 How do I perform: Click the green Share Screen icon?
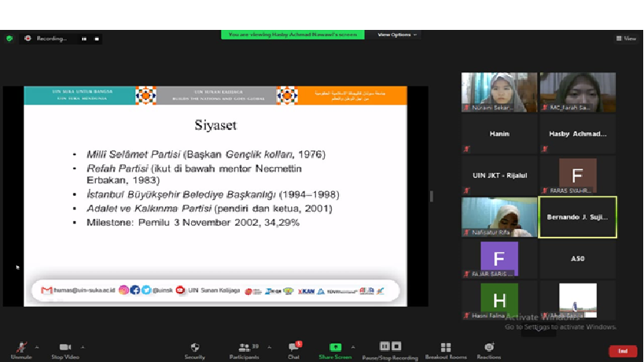click(x=335, y=347)
